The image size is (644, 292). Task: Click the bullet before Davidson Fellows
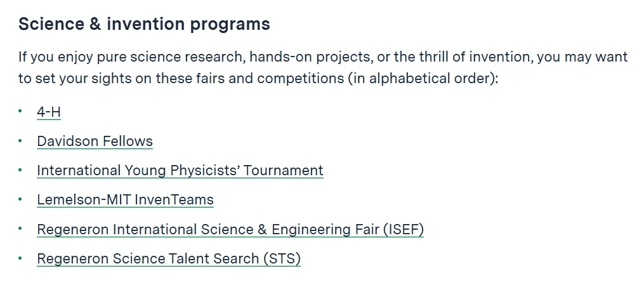(x=20, y=141)
